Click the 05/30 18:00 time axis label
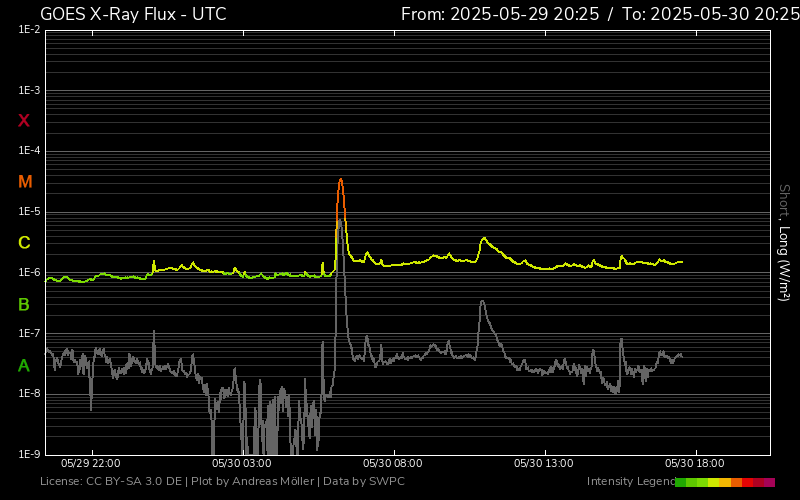Viewport: 800px width, 500px height. [x=695, y=464]
